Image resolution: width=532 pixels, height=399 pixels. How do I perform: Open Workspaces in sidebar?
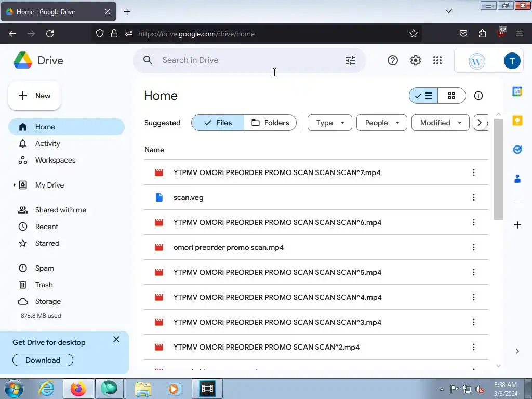(x=66, y=160)
